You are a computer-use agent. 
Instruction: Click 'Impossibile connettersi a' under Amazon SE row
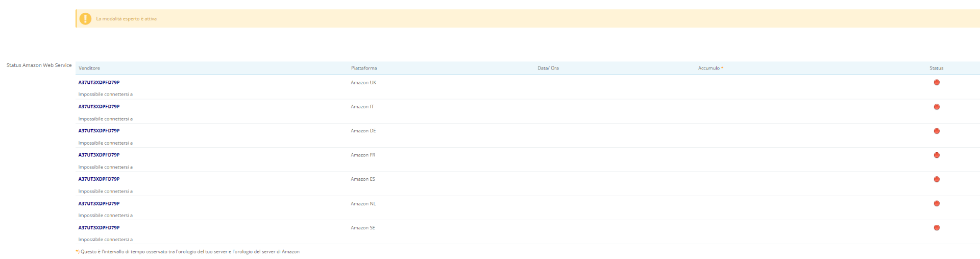pyautogui.click(x=105, y=240)
